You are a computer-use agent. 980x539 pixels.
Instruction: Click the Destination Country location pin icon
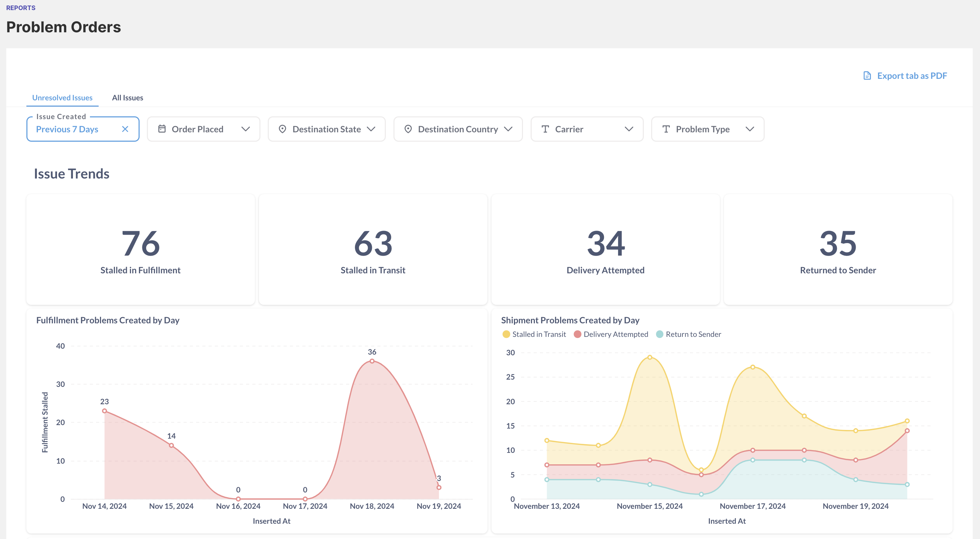[408, 129]
